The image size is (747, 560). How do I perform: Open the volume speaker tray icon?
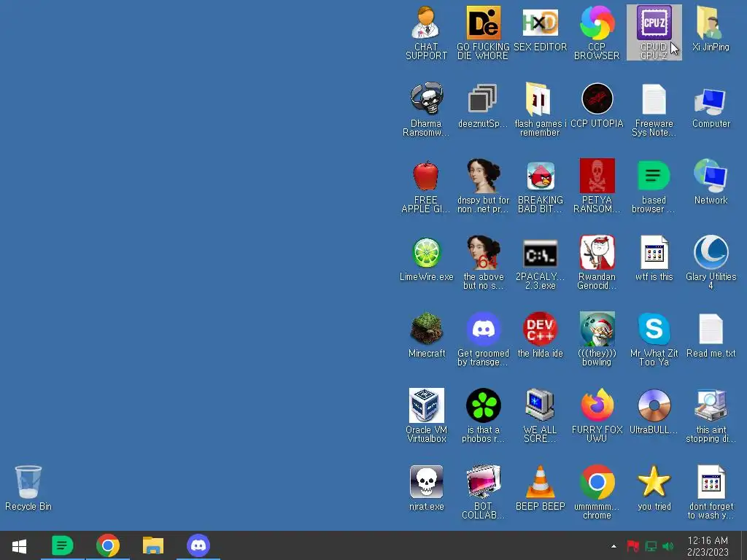(x=668, y=546)
